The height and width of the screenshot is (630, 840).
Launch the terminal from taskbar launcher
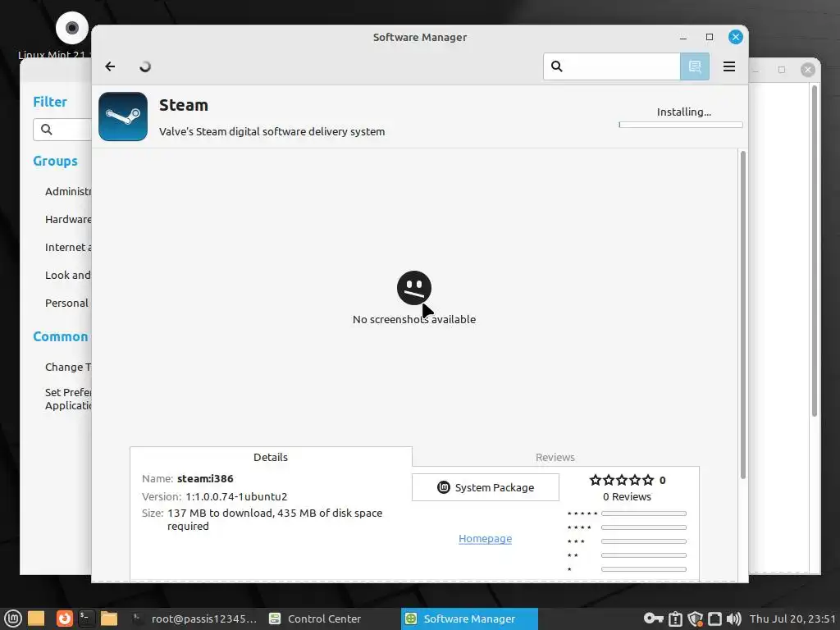point(85,619)
